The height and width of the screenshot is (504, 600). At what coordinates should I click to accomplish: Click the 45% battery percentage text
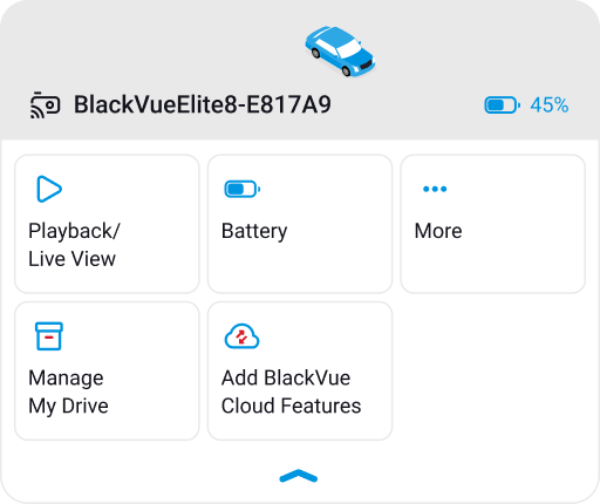(x=549, y=105)
